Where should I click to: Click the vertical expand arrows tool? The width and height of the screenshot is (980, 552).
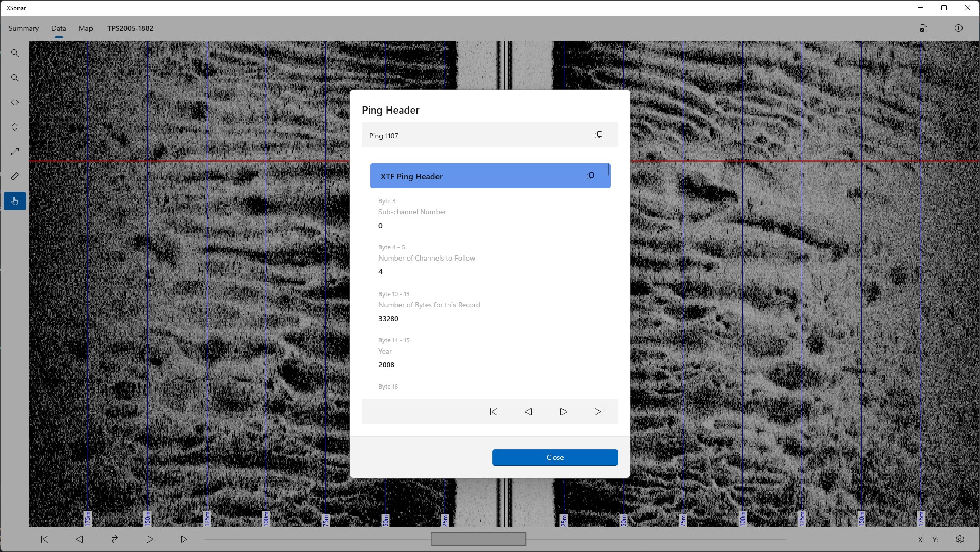tap(15, 127)
